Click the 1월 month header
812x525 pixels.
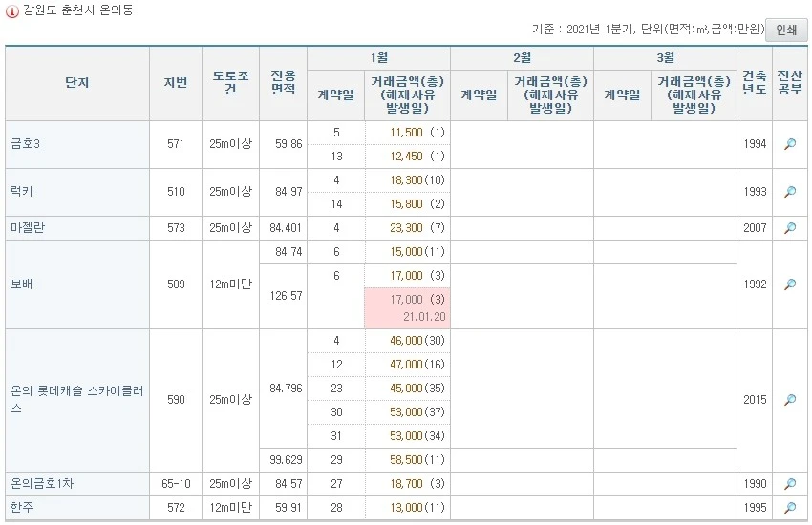[x=379, y=58]
